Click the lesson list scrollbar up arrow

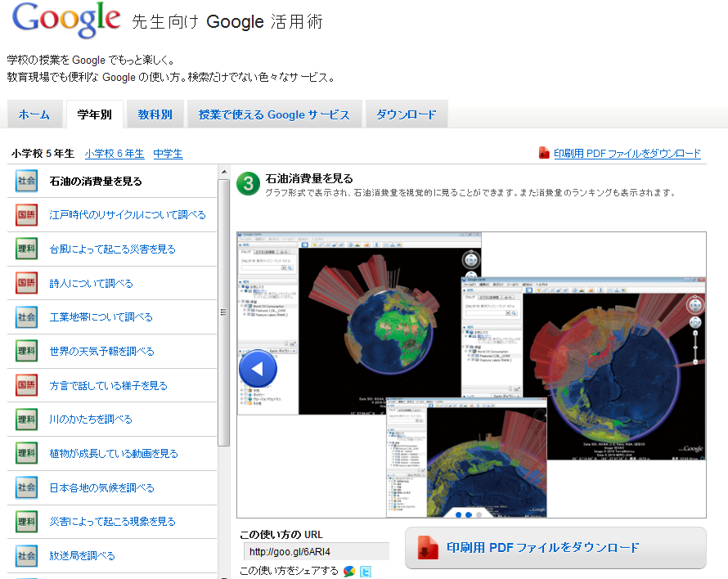(224, 172)
